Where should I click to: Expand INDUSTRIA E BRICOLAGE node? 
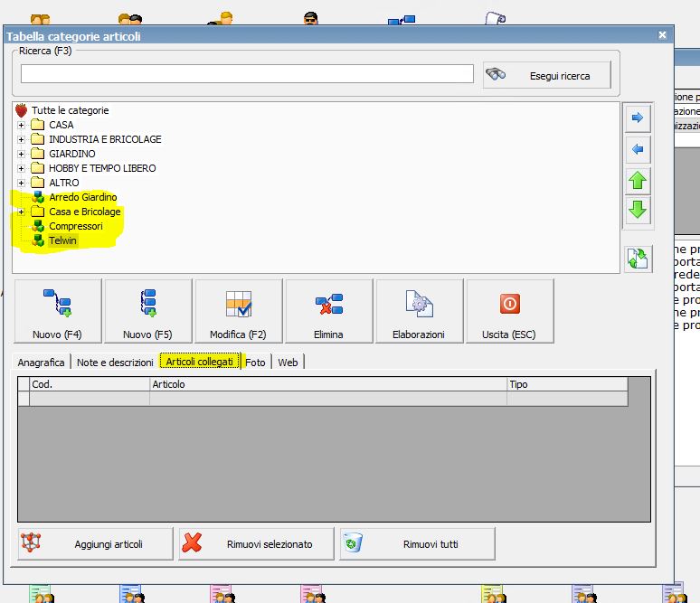pyautogui.click(x=21, y=139)
